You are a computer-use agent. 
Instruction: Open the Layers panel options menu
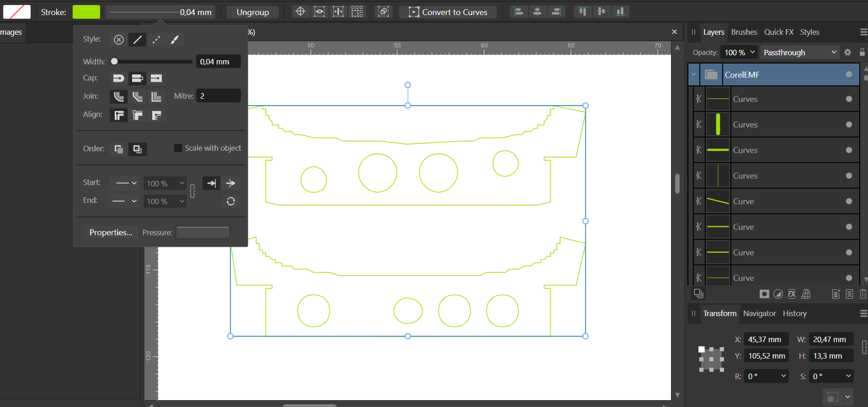863,32
